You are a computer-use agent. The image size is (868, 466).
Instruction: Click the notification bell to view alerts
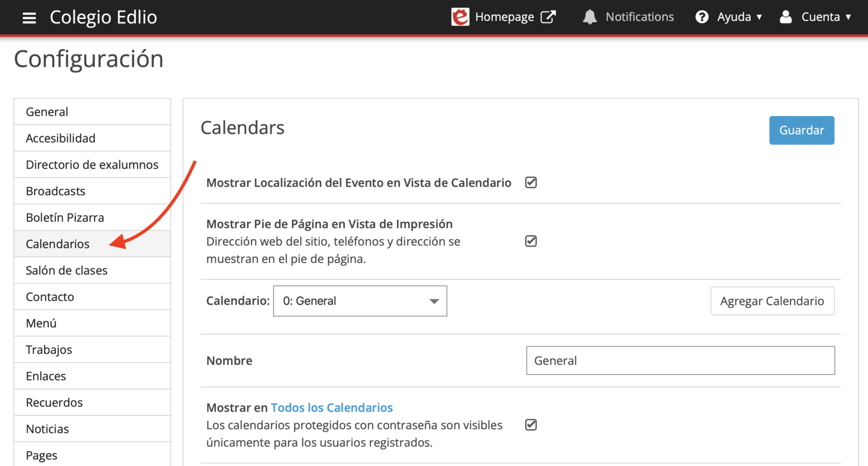590,16
